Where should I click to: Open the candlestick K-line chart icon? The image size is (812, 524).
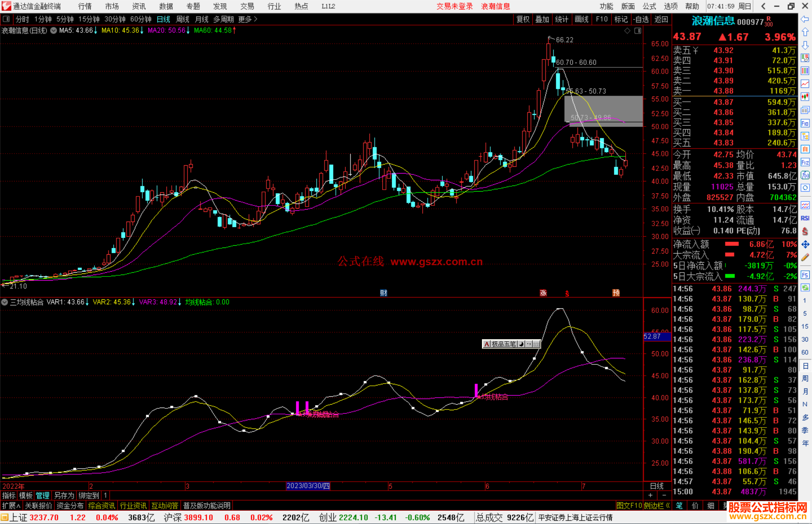(805, 97)
